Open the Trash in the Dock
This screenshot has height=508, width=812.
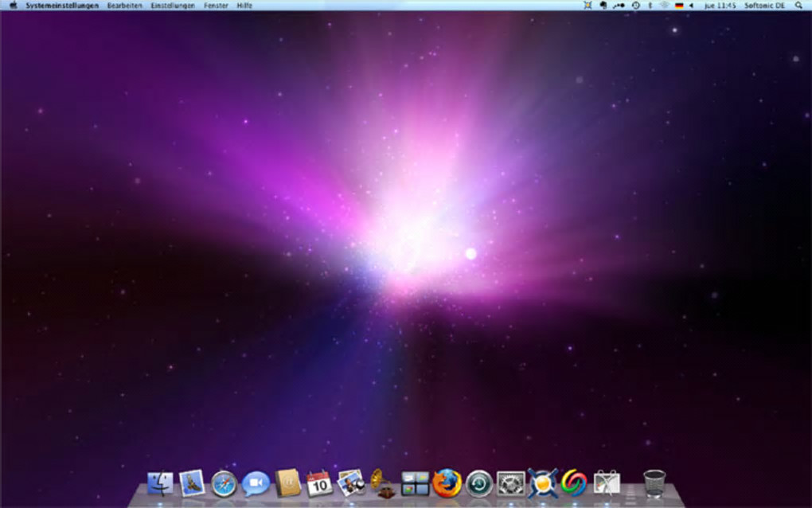(654, 483)
